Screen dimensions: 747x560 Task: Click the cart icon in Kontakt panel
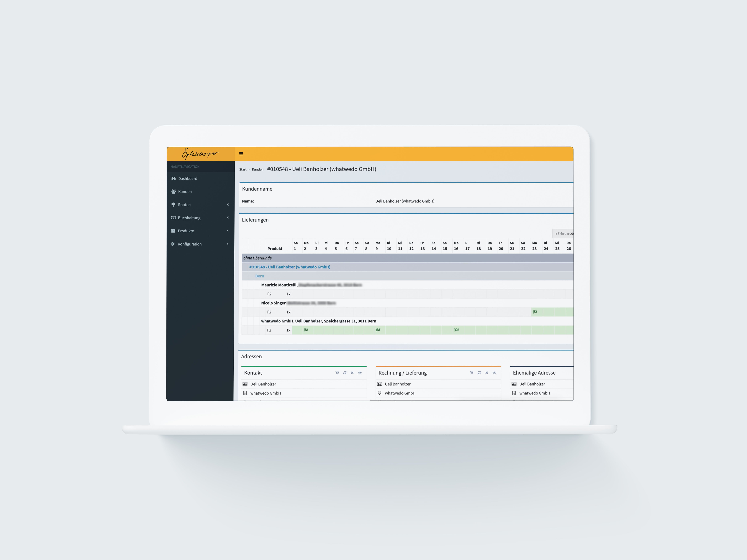(x=337, y=373)
